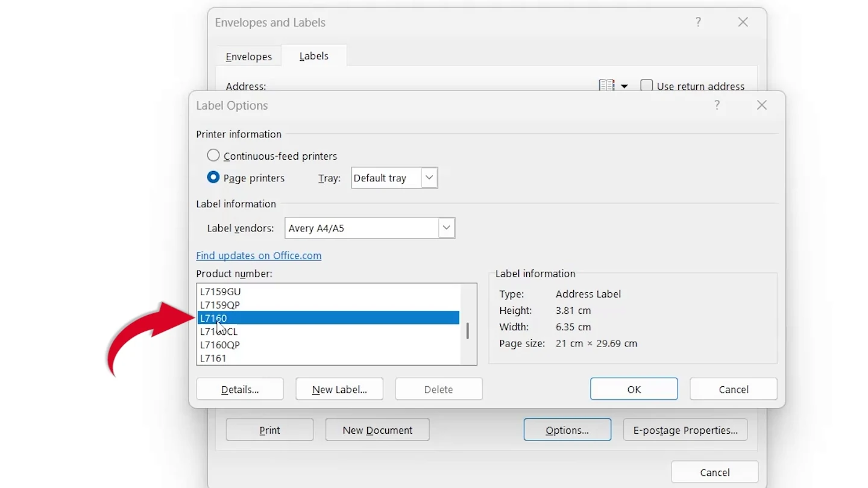Screen dimensions: 868x488
Task: Click the New Label button
Action: (x=339, y=389)
